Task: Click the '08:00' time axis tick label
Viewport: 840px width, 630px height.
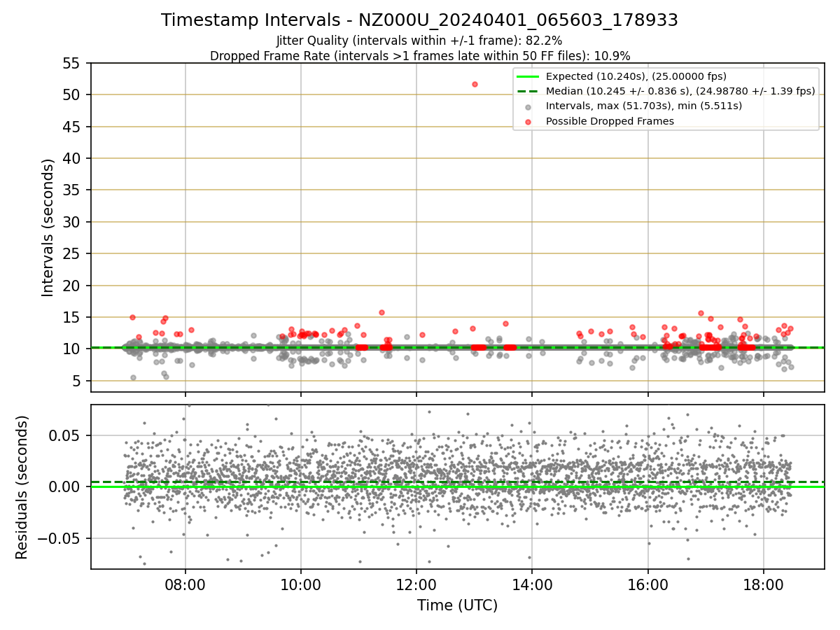Action: pos(185,584)
